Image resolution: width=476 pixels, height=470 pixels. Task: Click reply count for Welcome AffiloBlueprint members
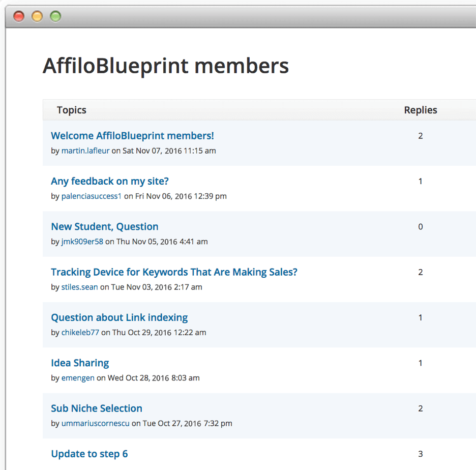coord(421,136)
